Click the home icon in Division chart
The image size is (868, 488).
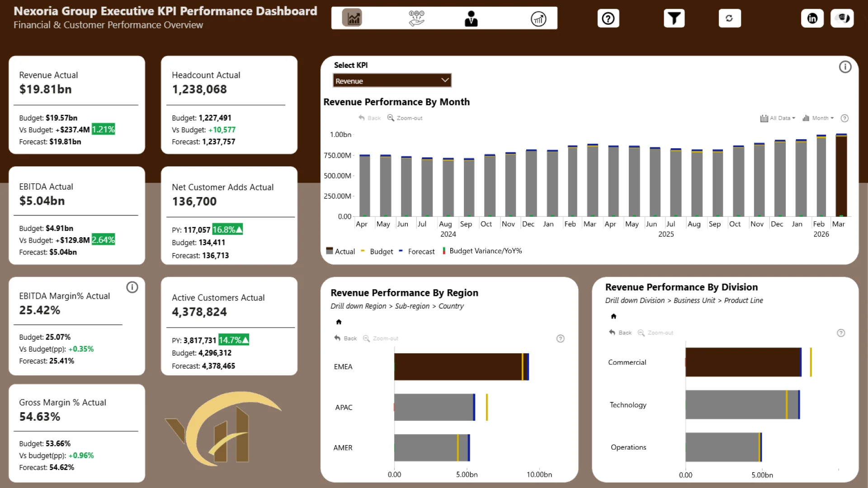coord(613,316)
